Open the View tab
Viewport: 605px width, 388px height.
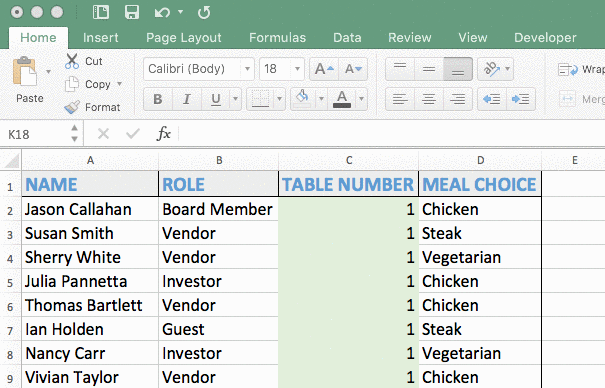click(x=473, y=37)
